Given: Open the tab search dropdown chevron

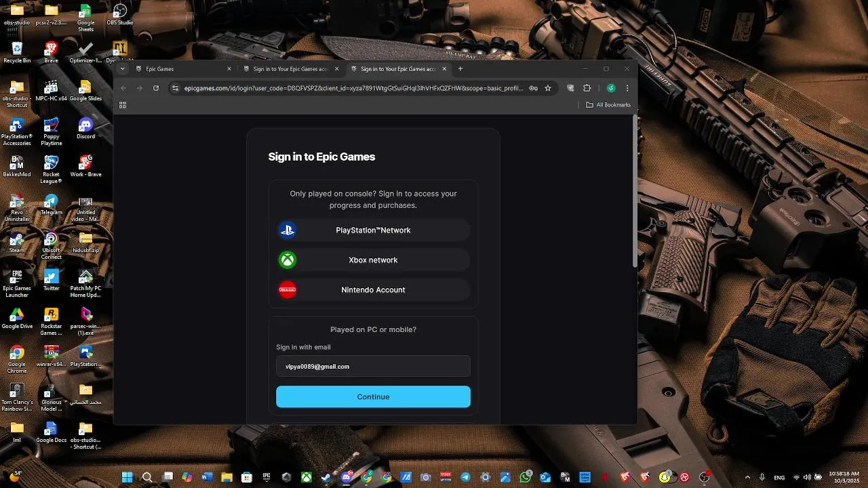Looking at the screenshot, I should [x=123, y=69].
